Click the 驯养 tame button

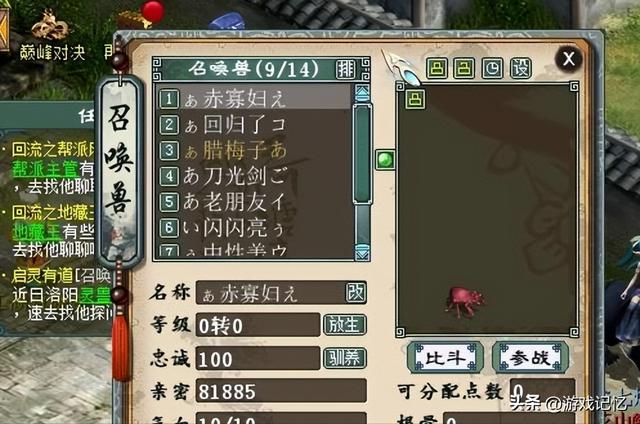point(344,358)
